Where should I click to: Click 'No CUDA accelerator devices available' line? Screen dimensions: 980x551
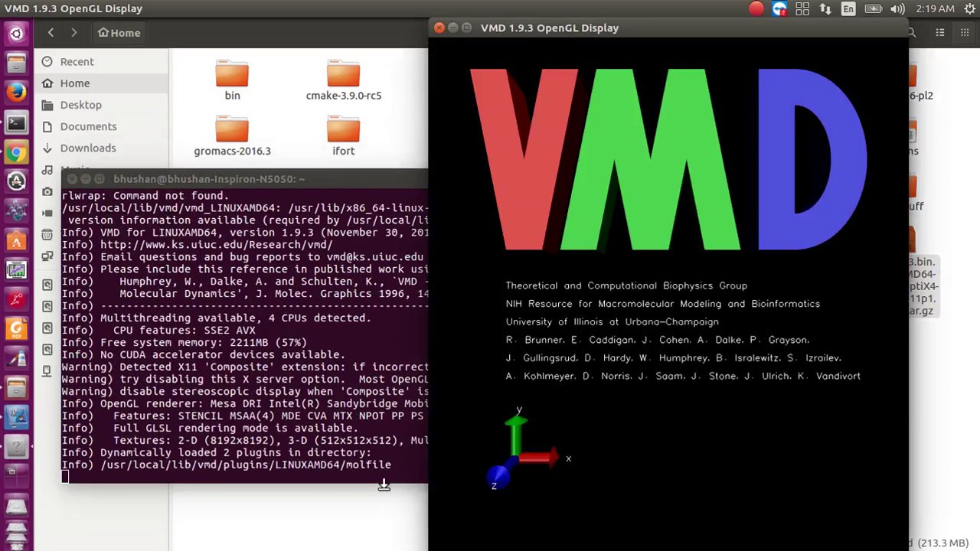(223, 354)
